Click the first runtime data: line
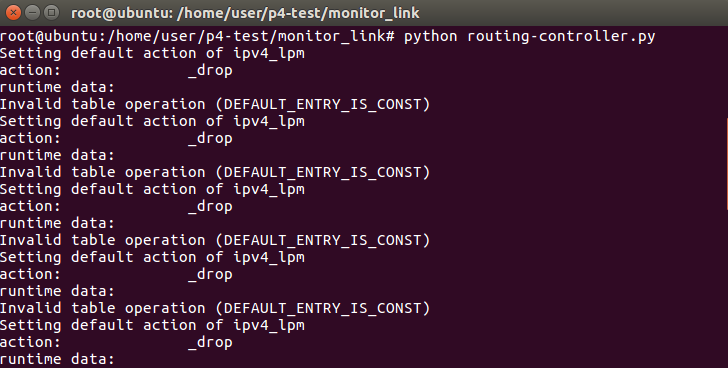This screenshot has height=368, width=728. tap(57, 87)
